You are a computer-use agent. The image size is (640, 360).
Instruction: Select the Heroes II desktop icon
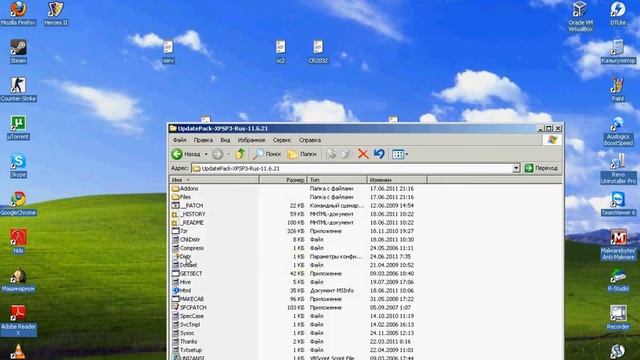click(56, 13)
